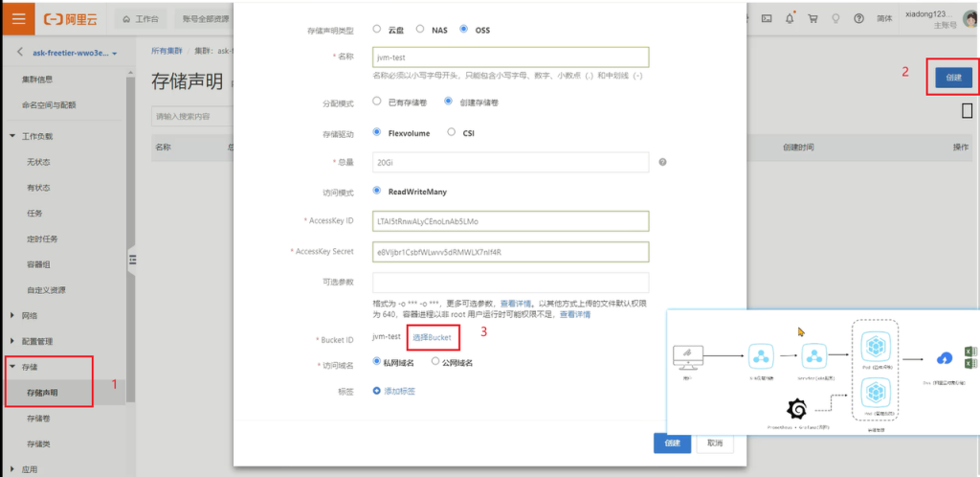Open 存储卷 in the sidebar
The height and width of the screenshot is (477, 980).
pos(39,418)
